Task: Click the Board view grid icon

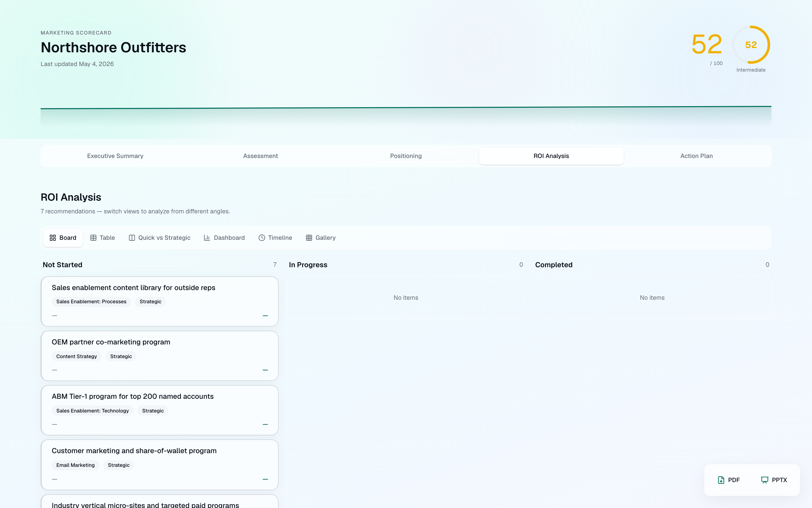Action: click(53, 238)
